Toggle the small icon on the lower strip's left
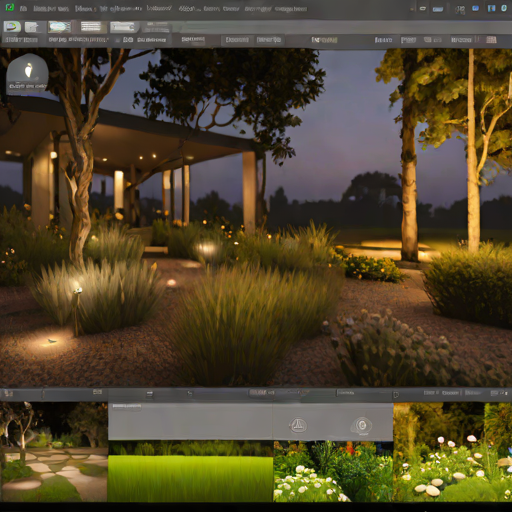 coord(8,393)
